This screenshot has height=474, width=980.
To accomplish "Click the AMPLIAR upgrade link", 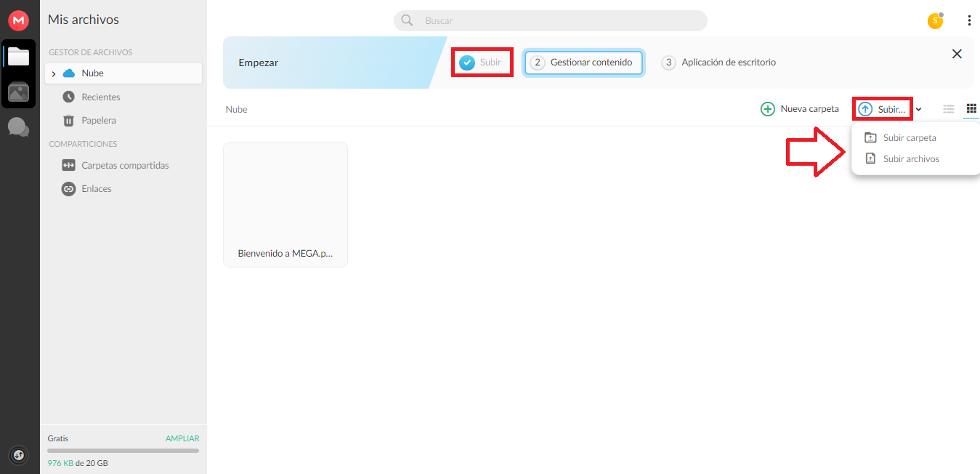I will [182, 438].
